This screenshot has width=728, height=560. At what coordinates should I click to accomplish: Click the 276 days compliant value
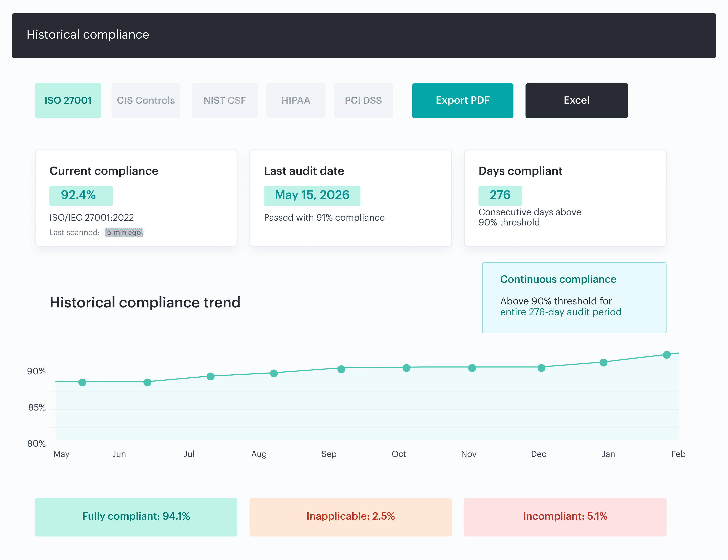click(x=500, y=195)
